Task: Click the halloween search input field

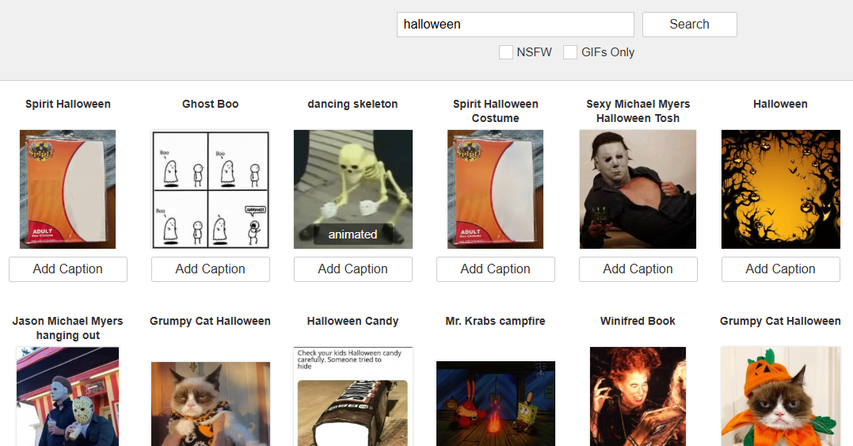Action: [515, 24]
